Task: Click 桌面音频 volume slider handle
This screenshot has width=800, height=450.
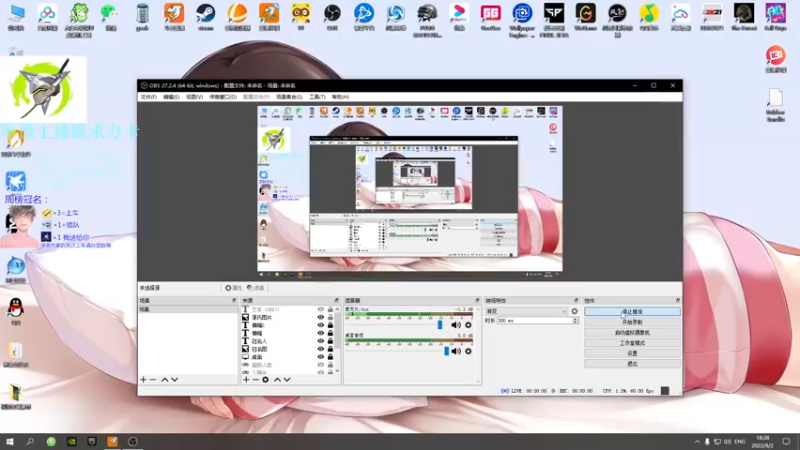Action: 446,351
